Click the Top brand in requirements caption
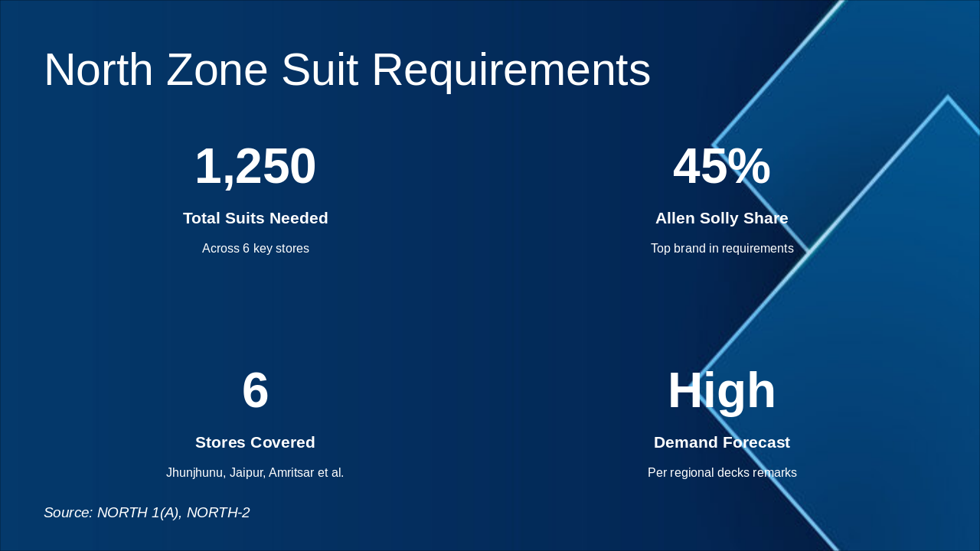The height and width of the screenshot is (551, 980). point(721,249)
